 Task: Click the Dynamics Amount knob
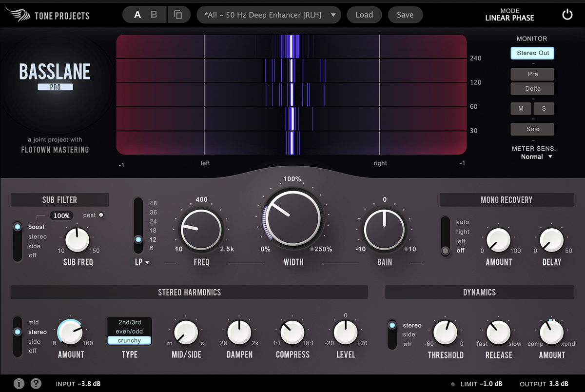pyautogui.click(x=552, y=333)
